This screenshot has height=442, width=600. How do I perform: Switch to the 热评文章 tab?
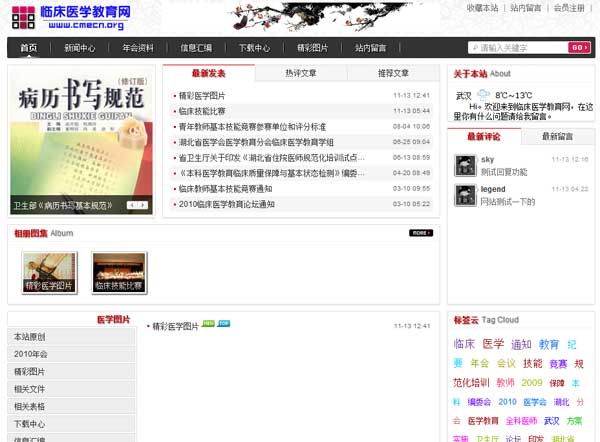[301, 73]
